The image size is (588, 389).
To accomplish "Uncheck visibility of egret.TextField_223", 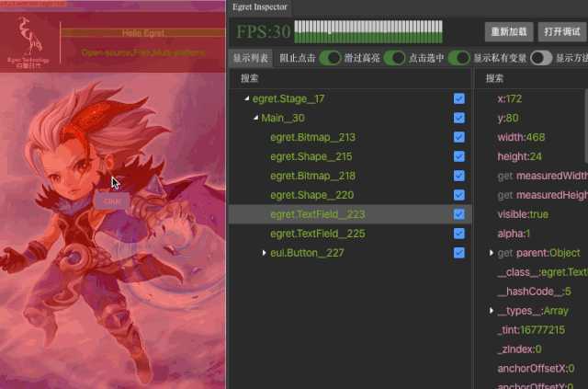I will click(459, 214).
